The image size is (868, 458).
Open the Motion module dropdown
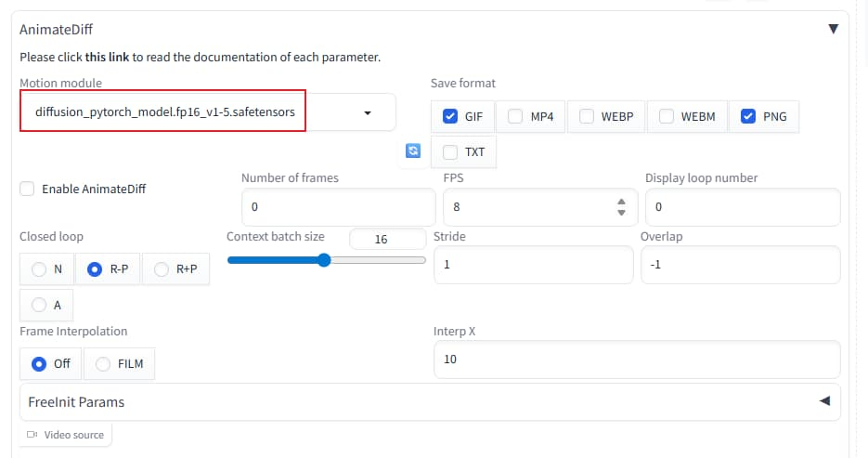(367, 112)
